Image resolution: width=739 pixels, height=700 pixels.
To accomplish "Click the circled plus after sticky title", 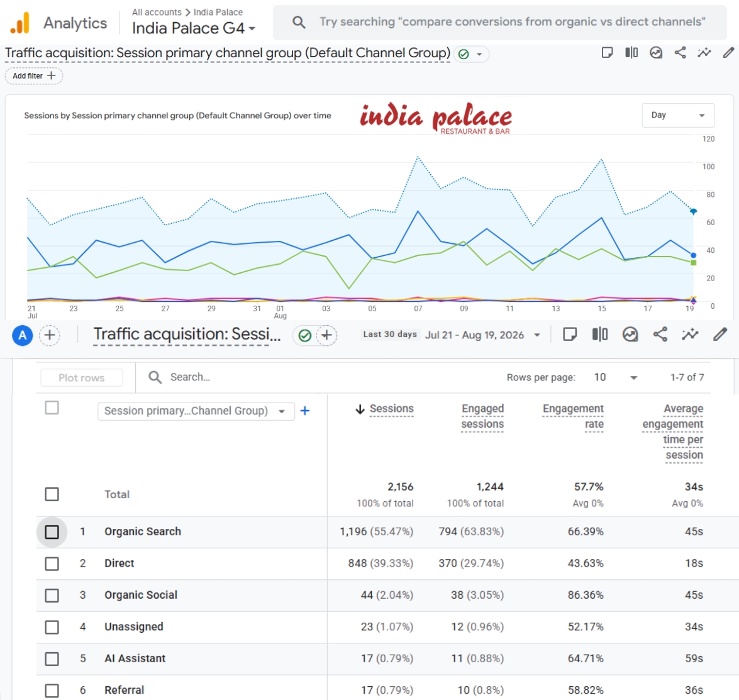I will tap(326, 336).
